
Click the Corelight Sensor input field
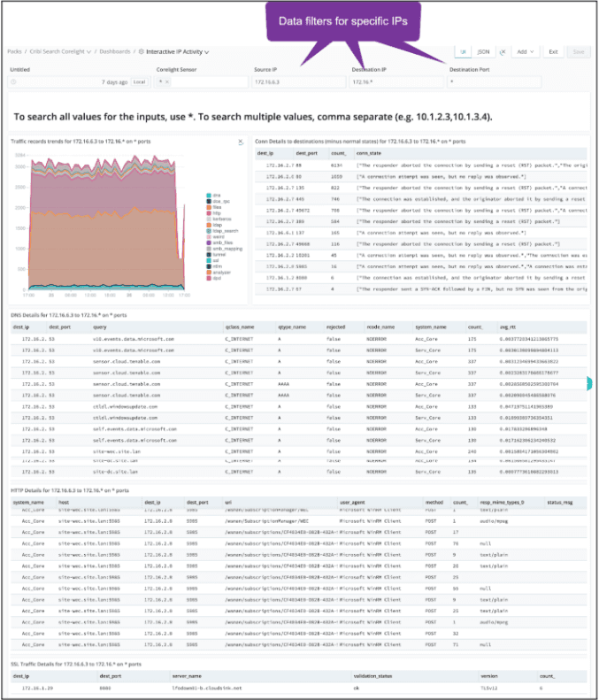tap(201, 82)
